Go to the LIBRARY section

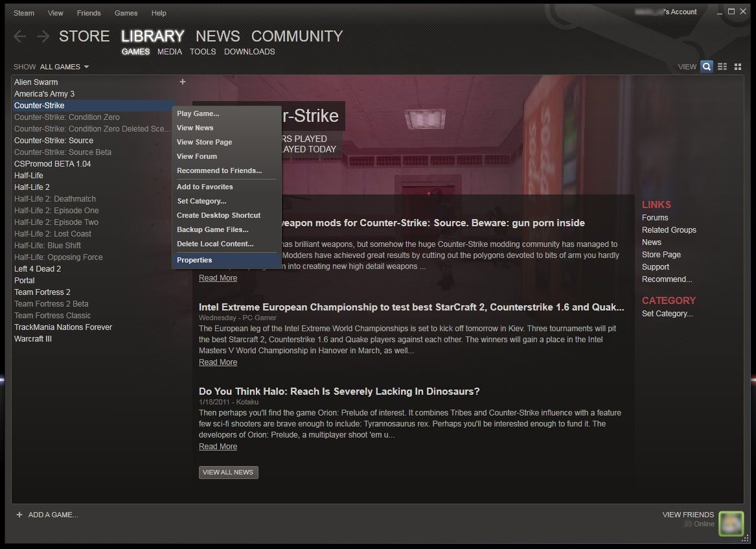point(152,36)
